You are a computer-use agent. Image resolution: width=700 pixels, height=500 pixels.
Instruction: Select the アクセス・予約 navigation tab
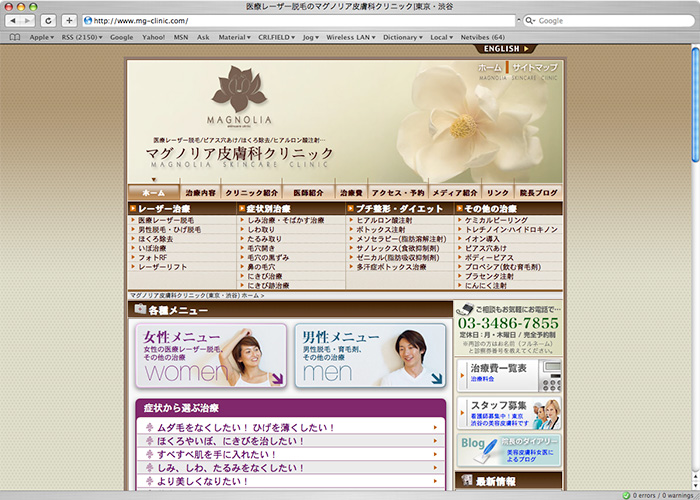(x=398, y=193)
